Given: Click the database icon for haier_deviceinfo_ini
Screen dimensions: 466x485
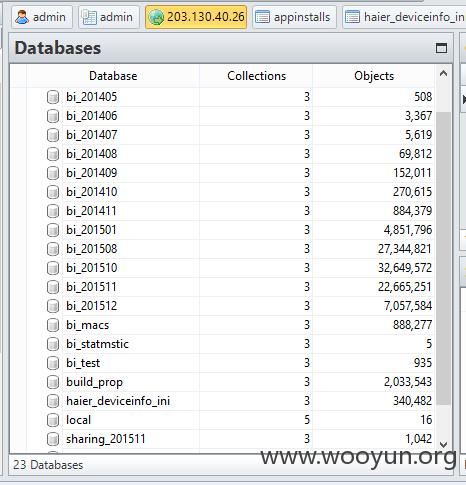Looking at the screenshot, I should [53, 401].
